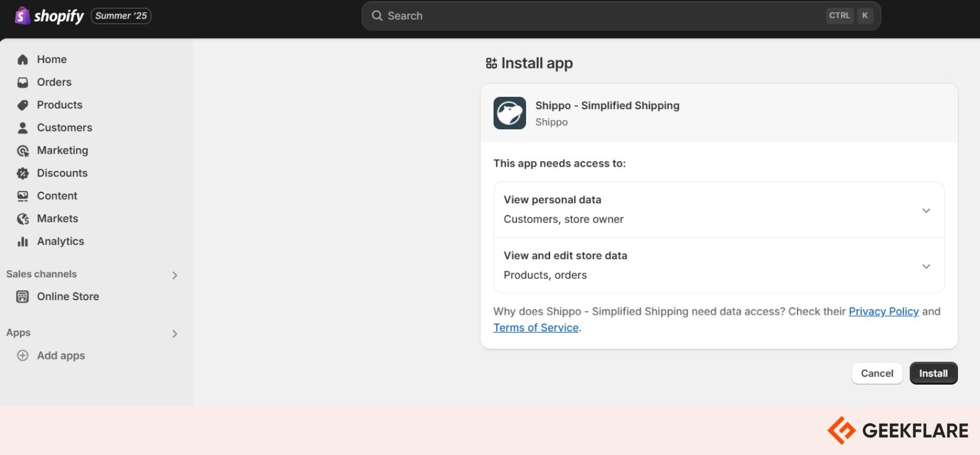Screen dimensions: 980x455
Task: Click 'Customers, store owner' text
Action: point(563,219)
